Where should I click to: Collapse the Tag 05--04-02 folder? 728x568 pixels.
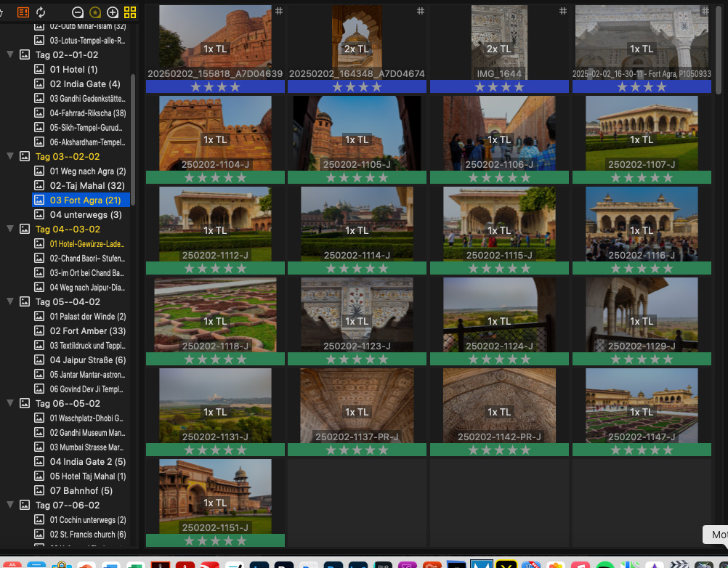coord(9,301)
